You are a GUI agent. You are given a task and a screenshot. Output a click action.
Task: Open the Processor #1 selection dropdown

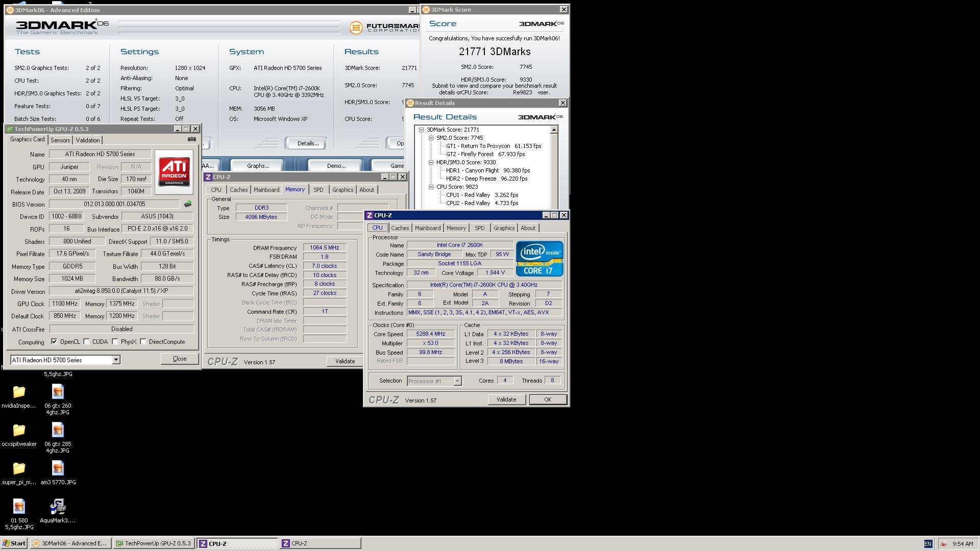tap(457, 381)
